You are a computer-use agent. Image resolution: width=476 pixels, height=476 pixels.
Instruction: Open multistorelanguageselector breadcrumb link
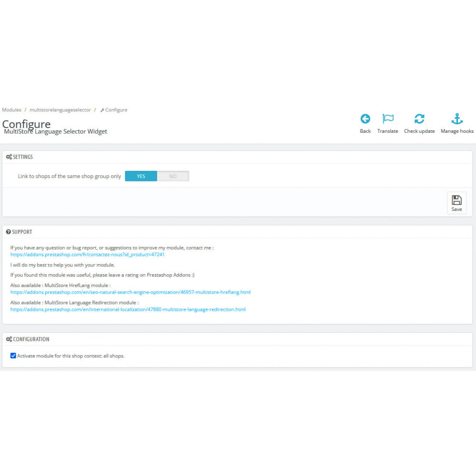60,109
